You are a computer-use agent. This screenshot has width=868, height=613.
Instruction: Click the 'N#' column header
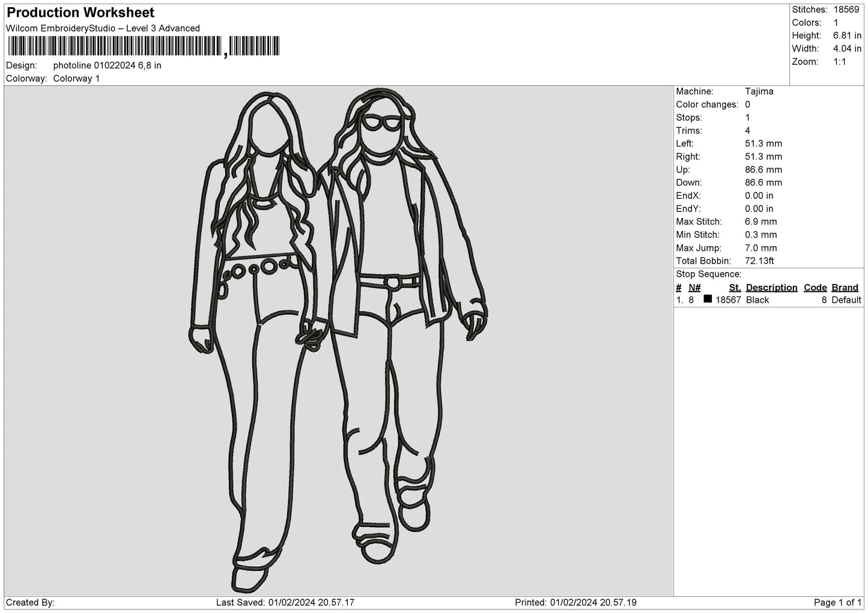pos(694,288)
